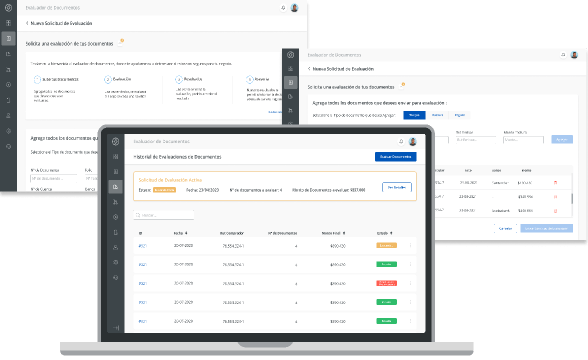Open the three-dot menu for the red-status row
Viewport: 588px width, 360px height.
pyautogui.click(x=410, y=283)
